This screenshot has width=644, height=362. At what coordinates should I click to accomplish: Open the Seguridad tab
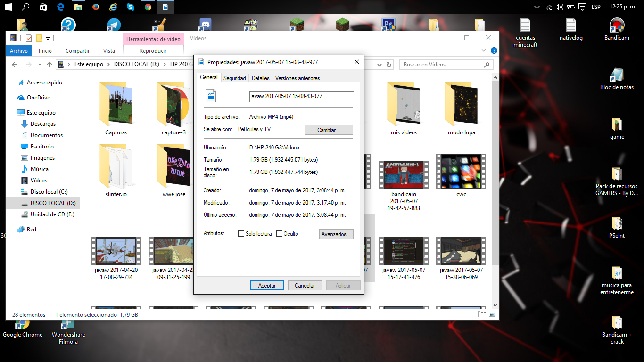(234, 78)
